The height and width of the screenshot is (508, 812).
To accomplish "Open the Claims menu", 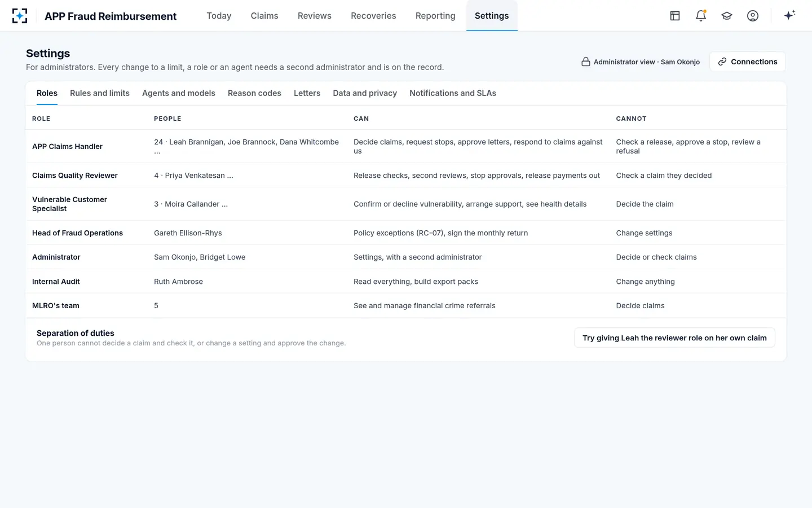I will click(264, 16).
